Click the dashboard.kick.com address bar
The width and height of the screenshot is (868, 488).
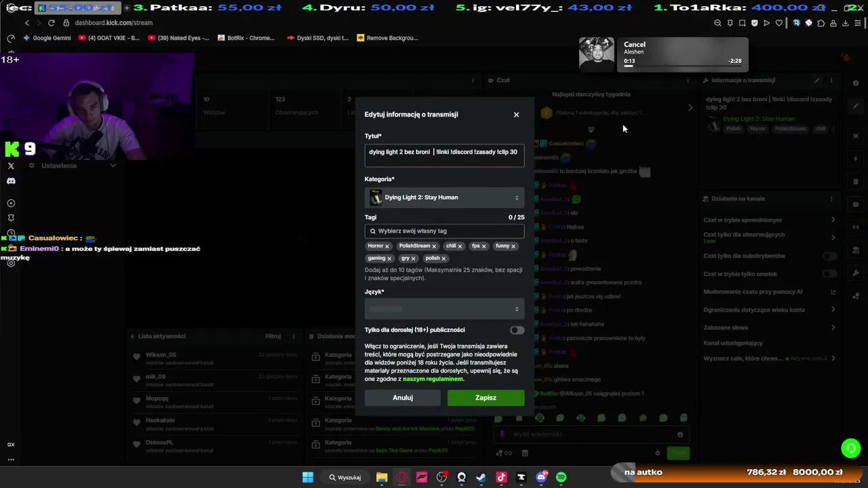(114, 22)
